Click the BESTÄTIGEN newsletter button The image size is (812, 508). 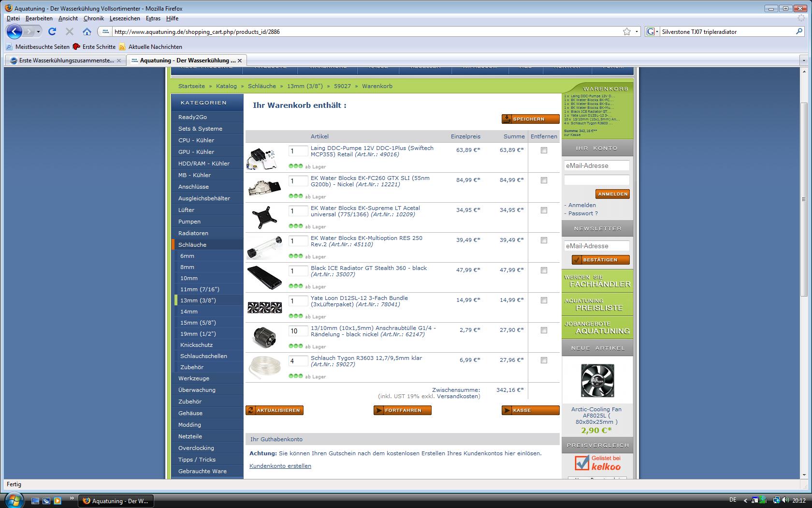[600, 260]
